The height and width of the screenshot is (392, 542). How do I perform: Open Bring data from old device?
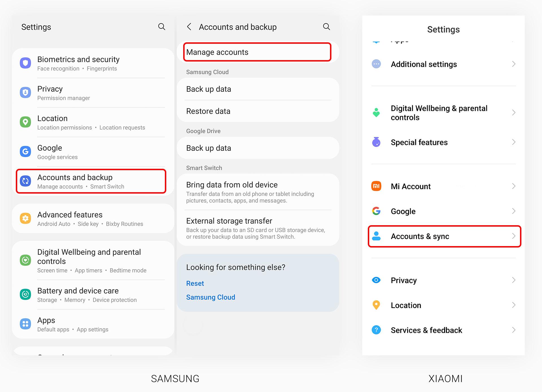(x=258, y=192)
